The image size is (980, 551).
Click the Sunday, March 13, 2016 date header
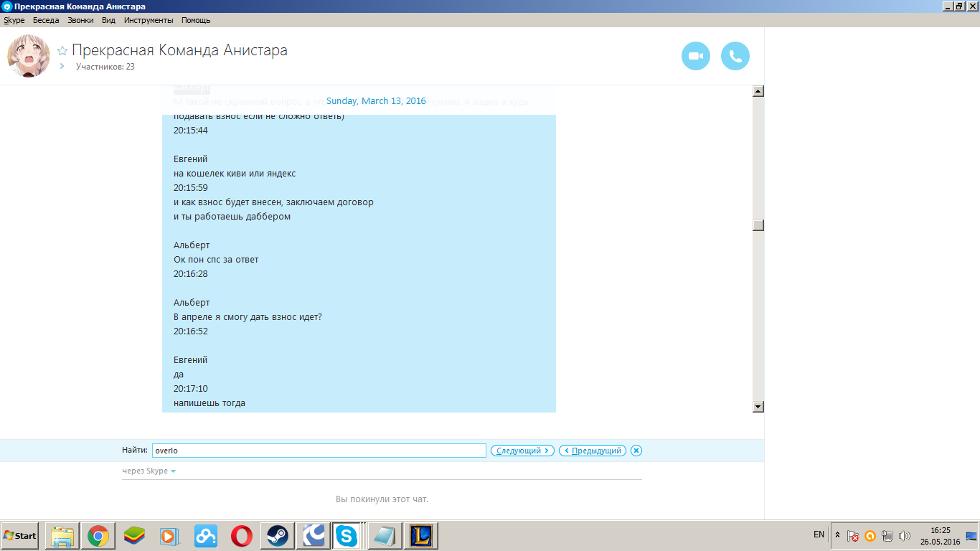coord(376,101)
